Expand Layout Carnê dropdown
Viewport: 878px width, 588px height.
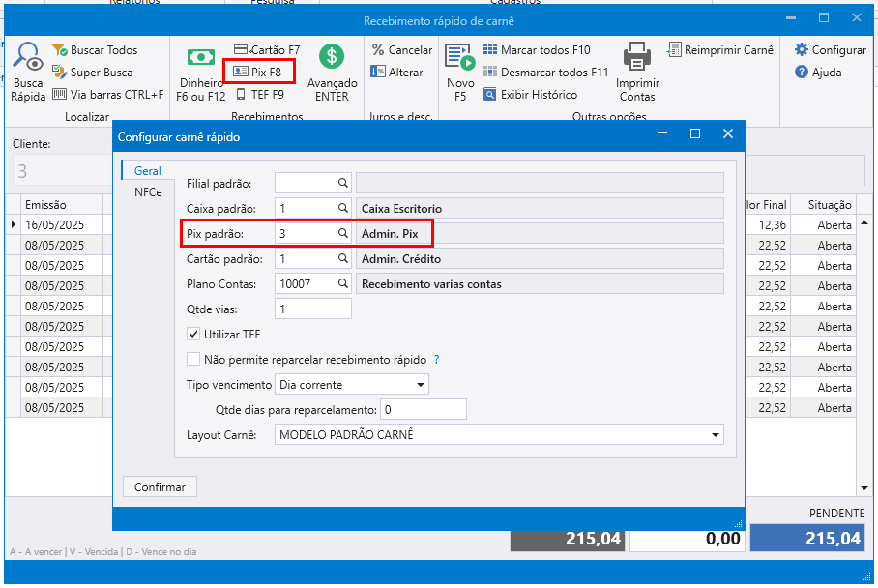(715, 435)
